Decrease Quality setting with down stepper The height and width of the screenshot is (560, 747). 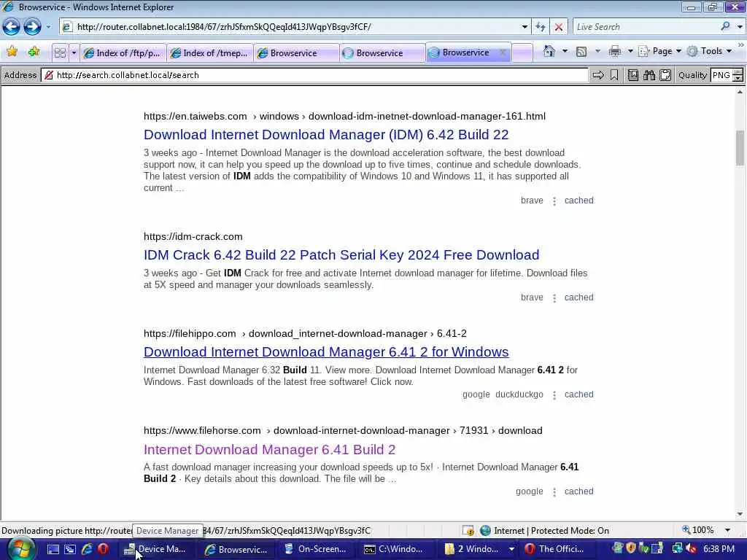tap(738, 78)
